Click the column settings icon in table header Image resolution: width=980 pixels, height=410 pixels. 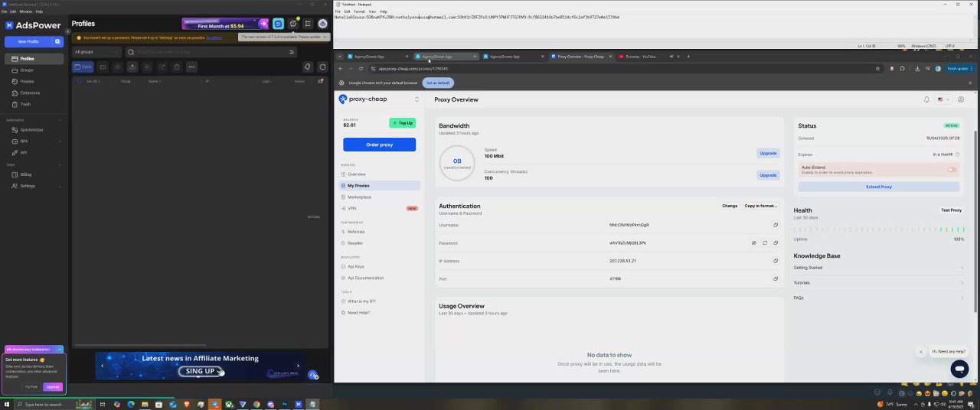320,81
